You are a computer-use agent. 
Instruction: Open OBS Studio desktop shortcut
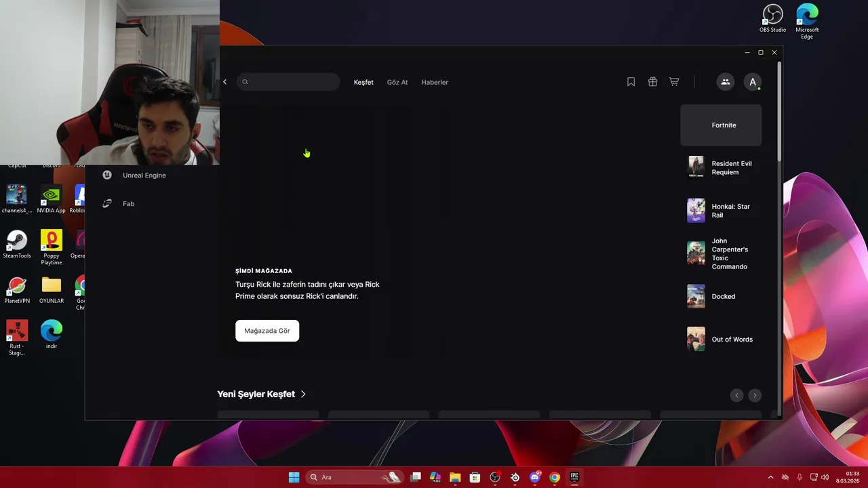772,18
